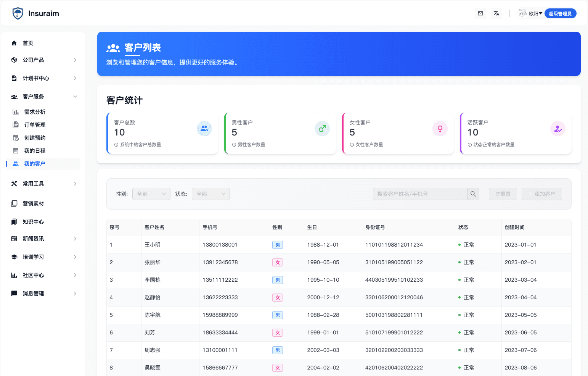The height and width of the screenshot is (376, 588).
Task: Select 女 gender badge for 张丽华
Action: pyautogui.click(x=278, y=262)
